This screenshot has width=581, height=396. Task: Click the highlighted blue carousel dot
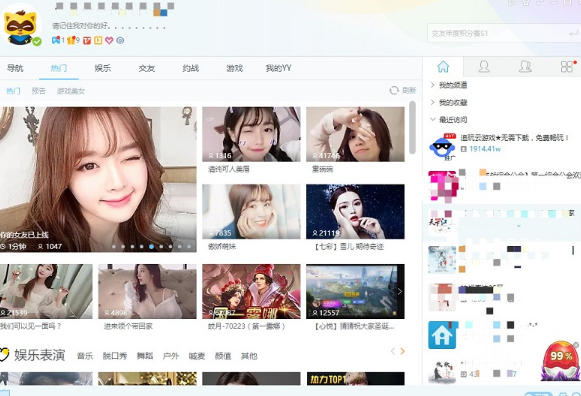(x=151, y=246)
